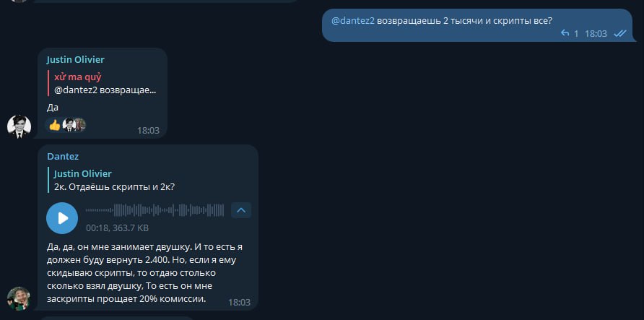Click the double check read receipt marks
Image resolution: width=644 pixels, height=320 pixels.
[619, 34]
